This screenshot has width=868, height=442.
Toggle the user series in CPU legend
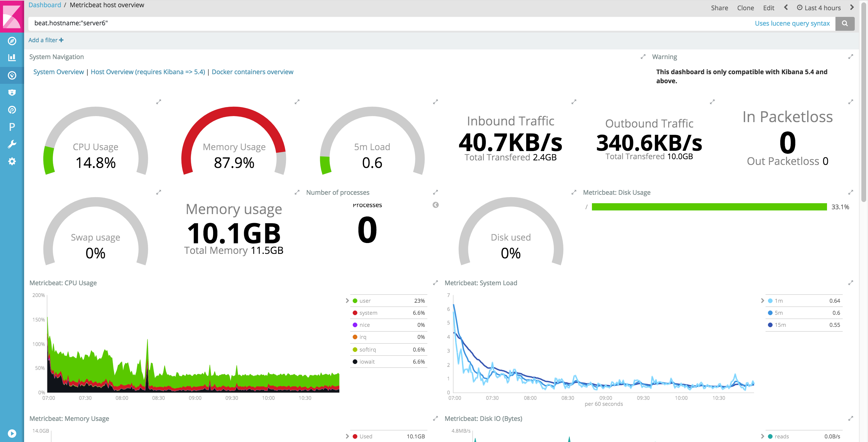click(389, 301)
